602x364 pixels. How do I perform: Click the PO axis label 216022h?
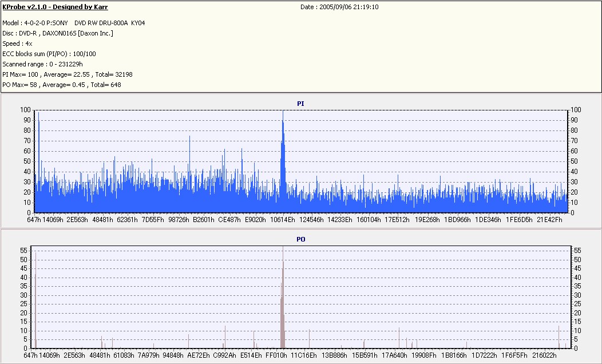click(x=544, y=355)
